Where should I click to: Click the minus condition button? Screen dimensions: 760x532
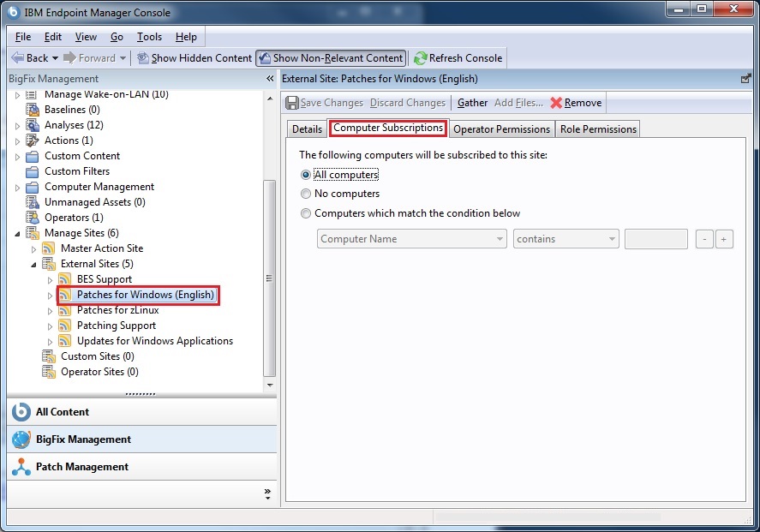tap(704, 239)
